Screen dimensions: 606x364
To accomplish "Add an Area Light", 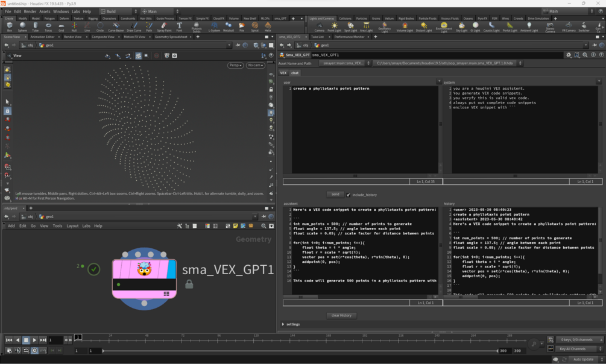I will 366,27.
